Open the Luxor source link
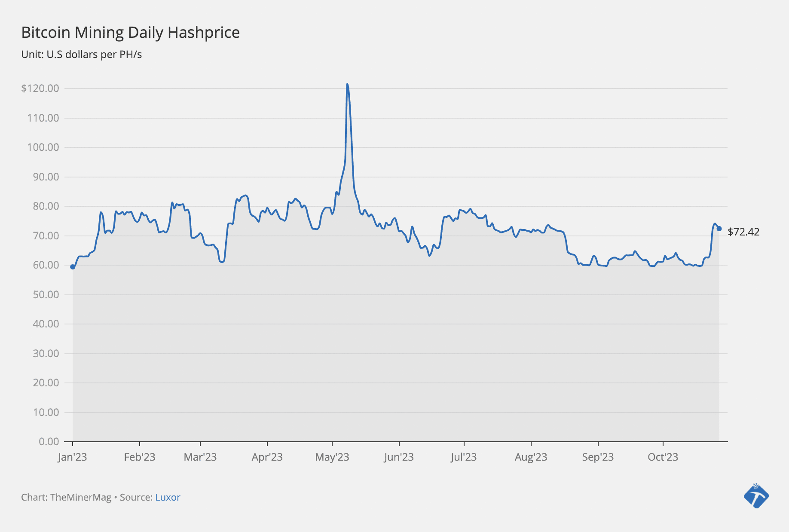This screenshot has width=789, height=532. click(168, 497)
